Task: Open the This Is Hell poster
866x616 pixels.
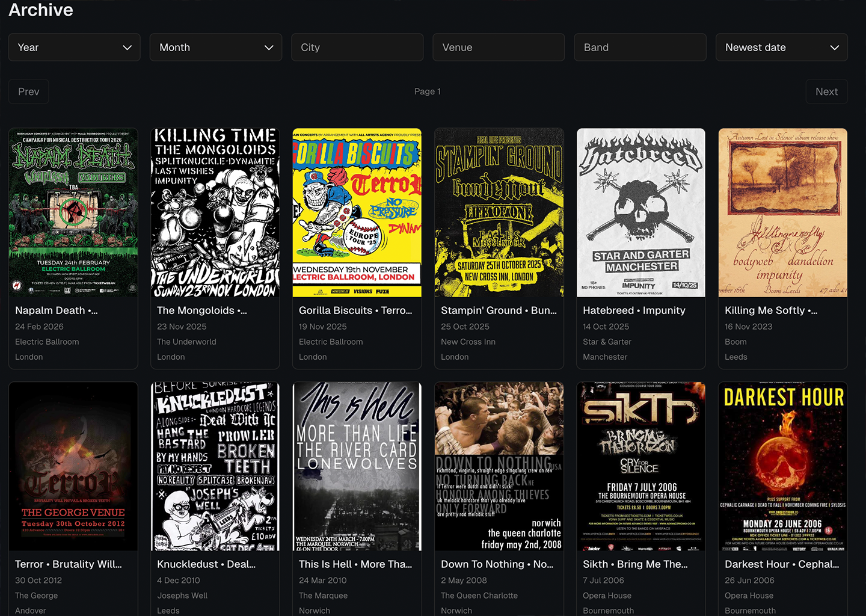Action: [x=357, y=466]
